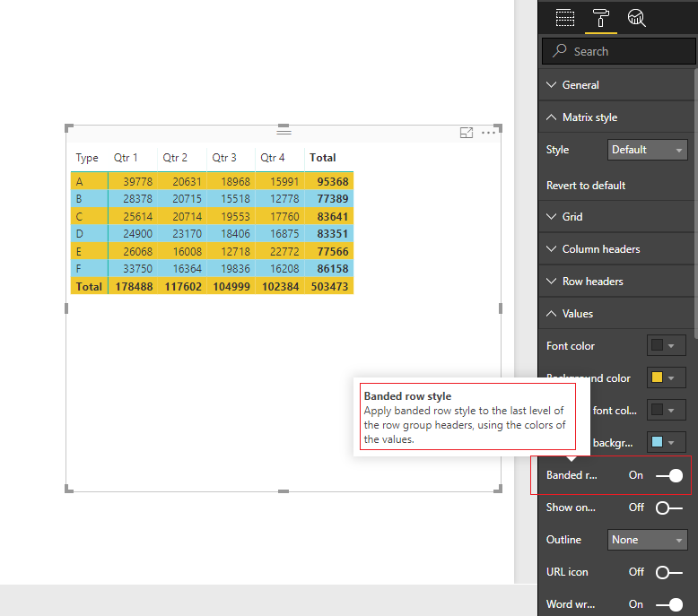
Task: Click the visual drag handle grip
Action: [x=284, y=131]
